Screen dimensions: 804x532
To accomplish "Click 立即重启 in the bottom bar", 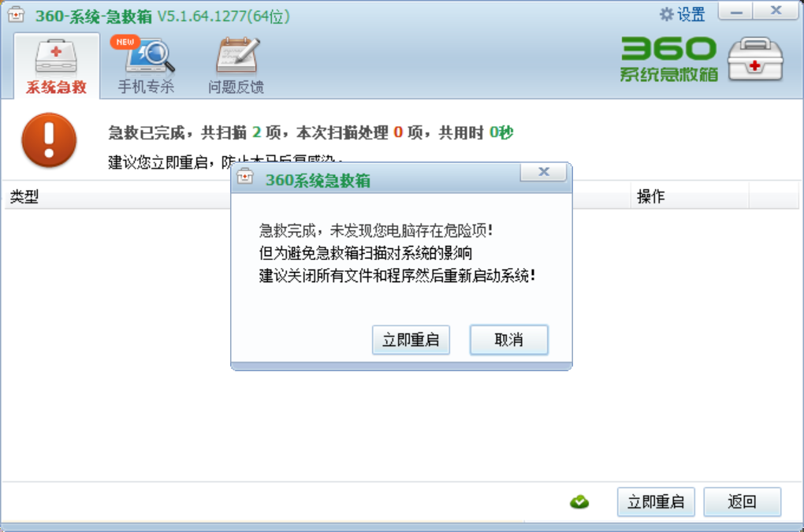I will pyautogui.click(x=656, y=502).
